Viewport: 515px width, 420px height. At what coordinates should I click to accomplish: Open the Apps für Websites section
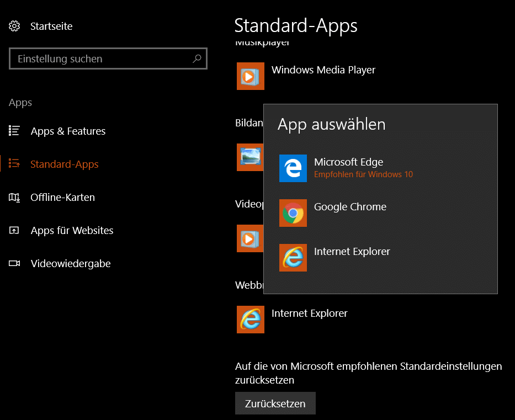tap(72, 231)
